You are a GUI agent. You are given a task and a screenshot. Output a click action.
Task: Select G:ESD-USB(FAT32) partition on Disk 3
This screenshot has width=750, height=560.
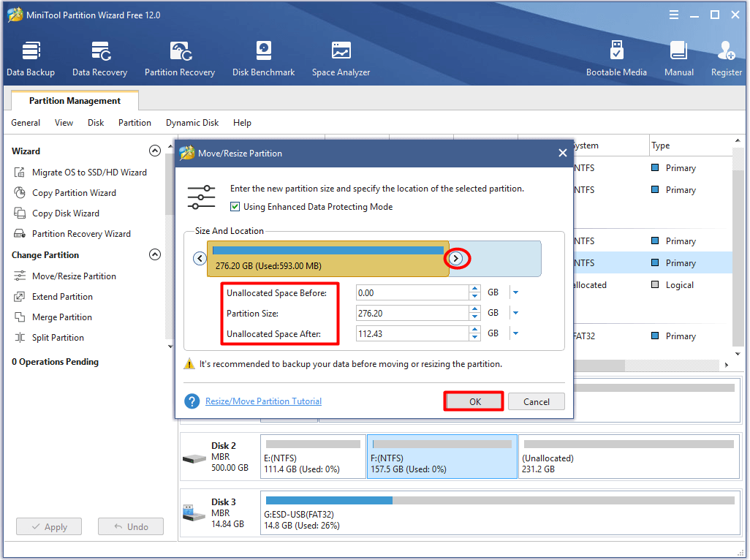(500, 513)
